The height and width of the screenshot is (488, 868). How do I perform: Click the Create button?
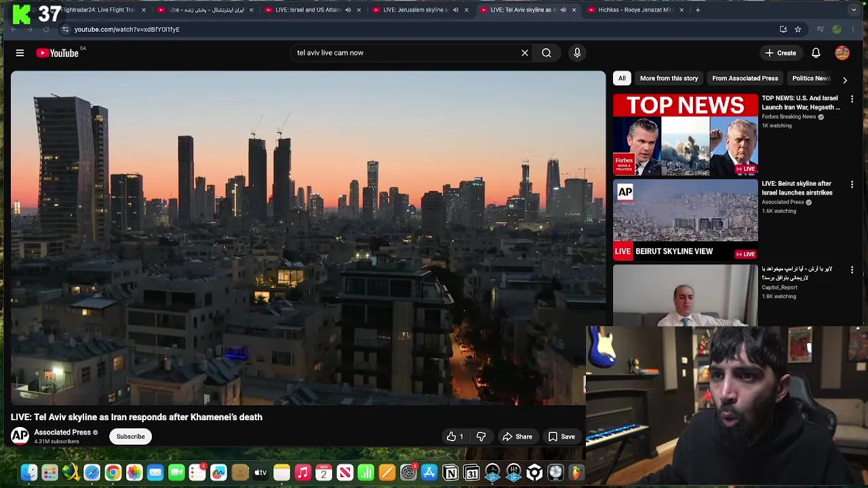point(781,53)
